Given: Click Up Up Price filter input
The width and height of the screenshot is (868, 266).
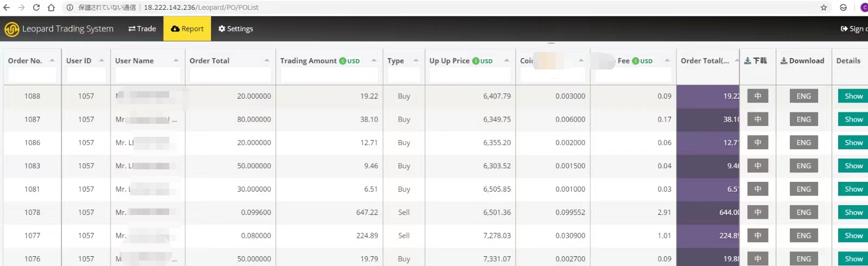Looking at the screenshot, I should click(470, 75).
